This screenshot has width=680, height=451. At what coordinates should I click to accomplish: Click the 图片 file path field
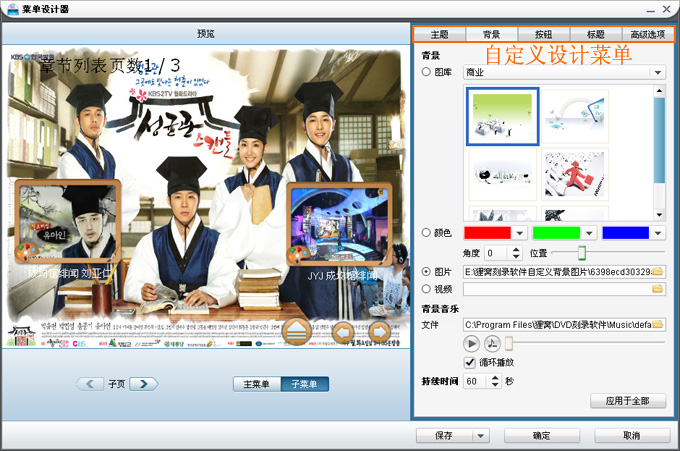(564, 272)
